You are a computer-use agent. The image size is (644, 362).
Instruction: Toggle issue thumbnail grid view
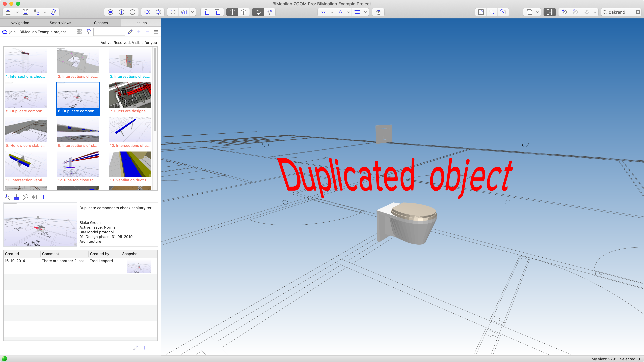[80, 32]
